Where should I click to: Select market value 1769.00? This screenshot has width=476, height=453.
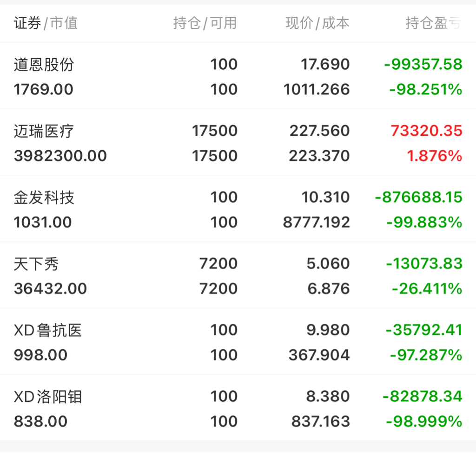(x=43, y=89)
